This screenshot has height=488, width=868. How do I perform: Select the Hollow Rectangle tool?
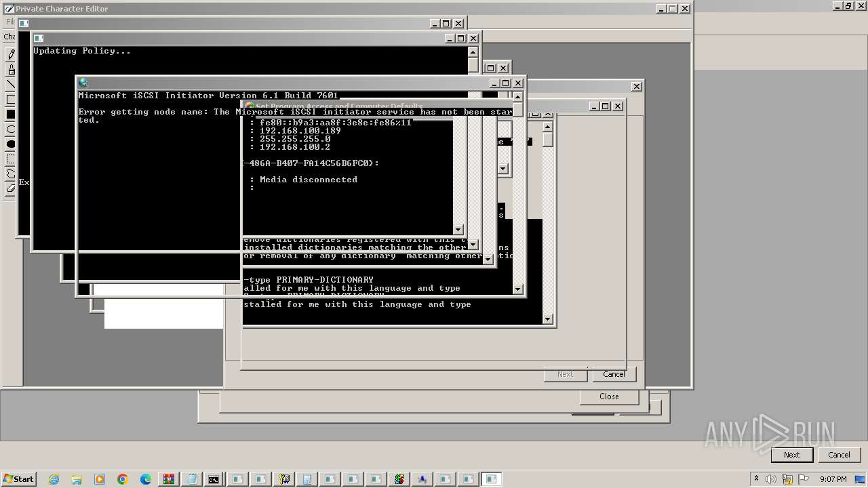10,100
